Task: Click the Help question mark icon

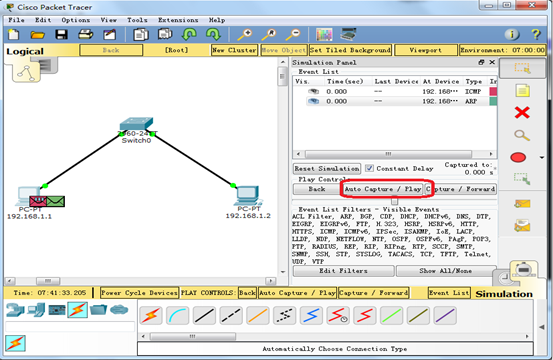Action: tap(536, 34)
